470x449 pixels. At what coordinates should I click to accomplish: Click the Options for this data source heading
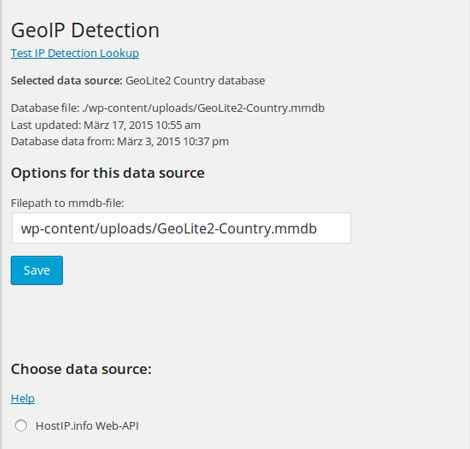tap(108, 173)
